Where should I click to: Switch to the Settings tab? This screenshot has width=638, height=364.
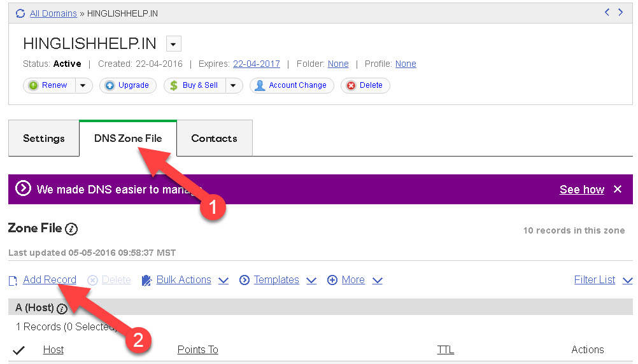44,138
